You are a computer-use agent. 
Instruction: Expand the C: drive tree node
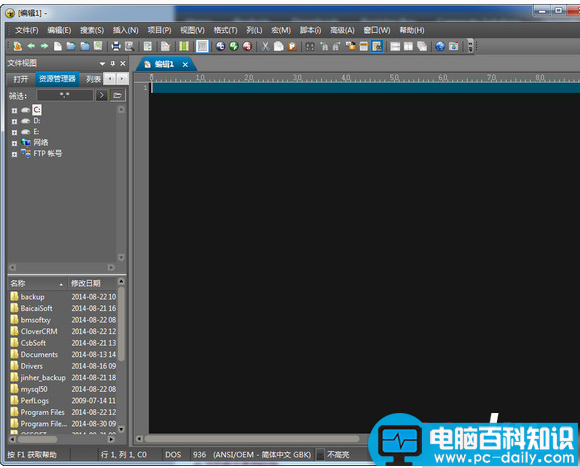(14, 110)
